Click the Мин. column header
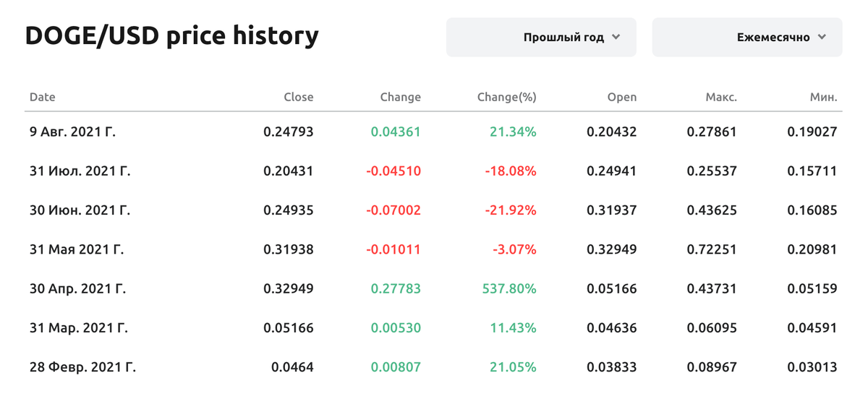The width and height of the screenshot is (868, 404). click(824, 97)
